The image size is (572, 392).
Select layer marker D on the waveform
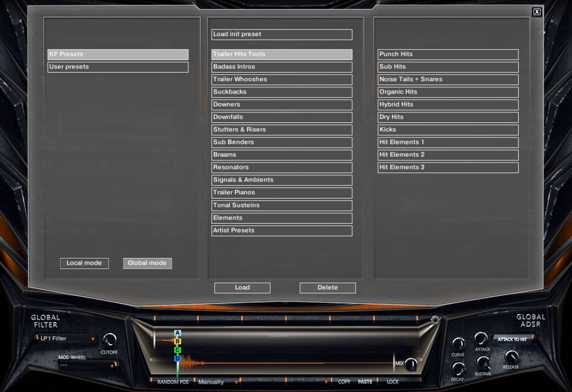pos(177,359)
